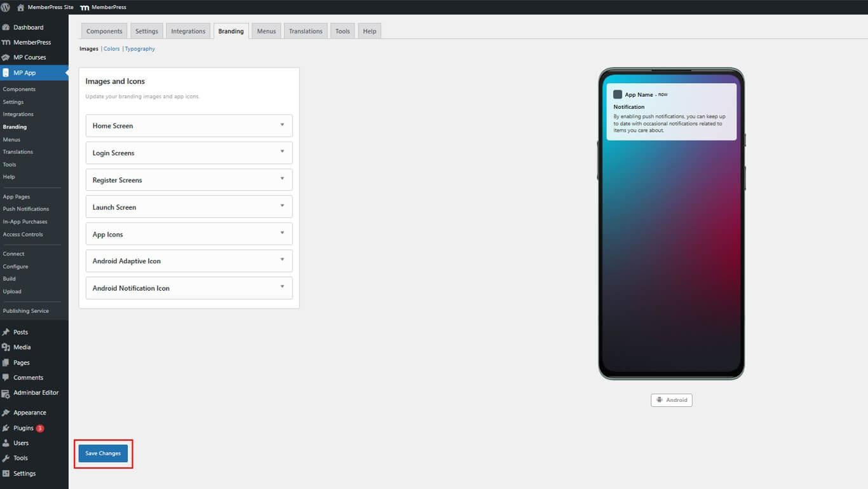Open the Users sidebar icon
This screenshot has width=868, height=489.
(6, 443)
